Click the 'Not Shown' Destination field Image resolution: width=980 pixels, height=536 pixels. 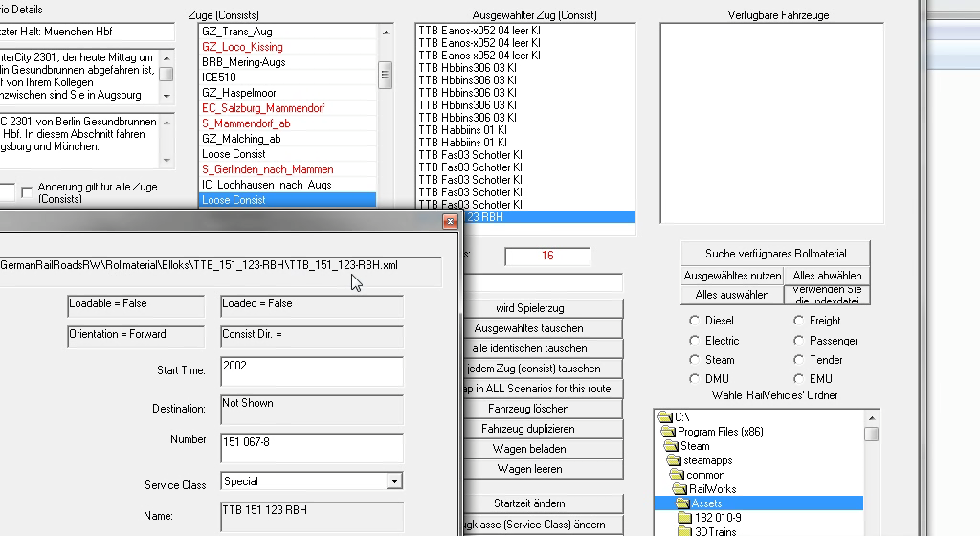[x=312, y=410]
